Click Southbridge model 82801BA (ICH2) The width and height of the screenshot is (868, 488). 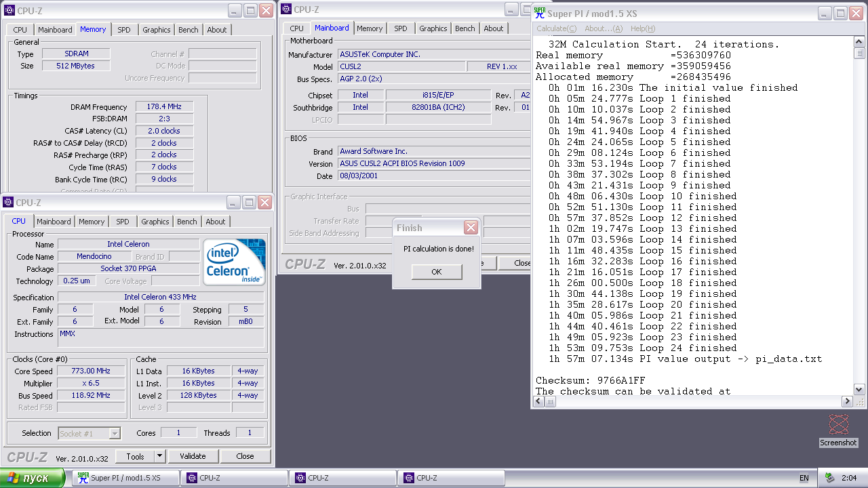[x=438, y=108]
